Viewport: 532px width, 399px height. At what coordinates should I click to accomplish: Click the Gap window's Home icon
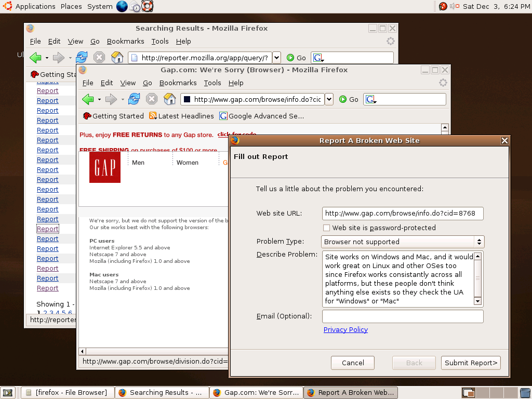tap(169, 99)
